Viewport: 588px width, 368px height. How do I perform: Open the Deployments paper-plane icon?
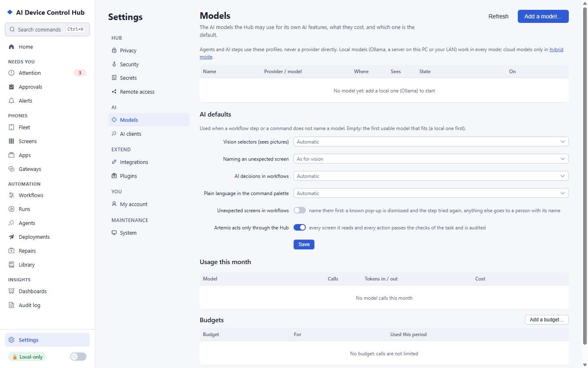pos(11,237)
